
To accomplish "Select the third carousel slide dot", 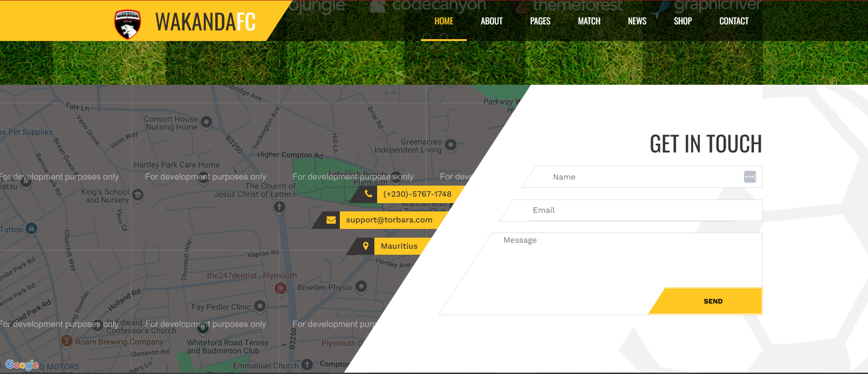I will pyautogui.click(x=443, y=37).
